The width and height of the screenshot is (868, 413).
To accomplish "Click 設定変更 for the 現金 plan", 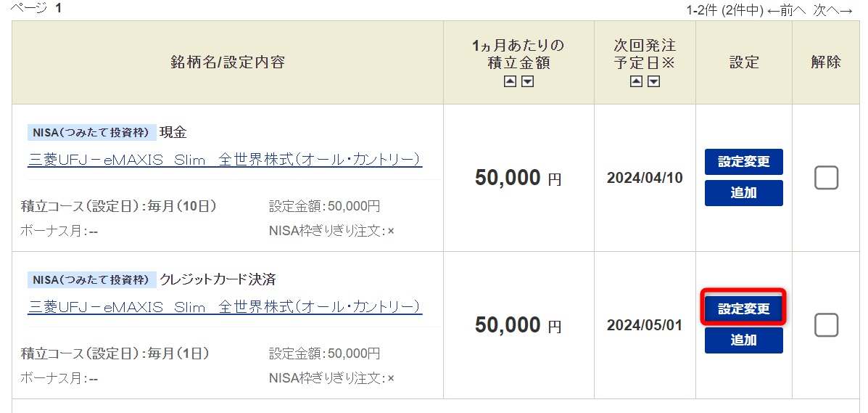I will [743, 162].
